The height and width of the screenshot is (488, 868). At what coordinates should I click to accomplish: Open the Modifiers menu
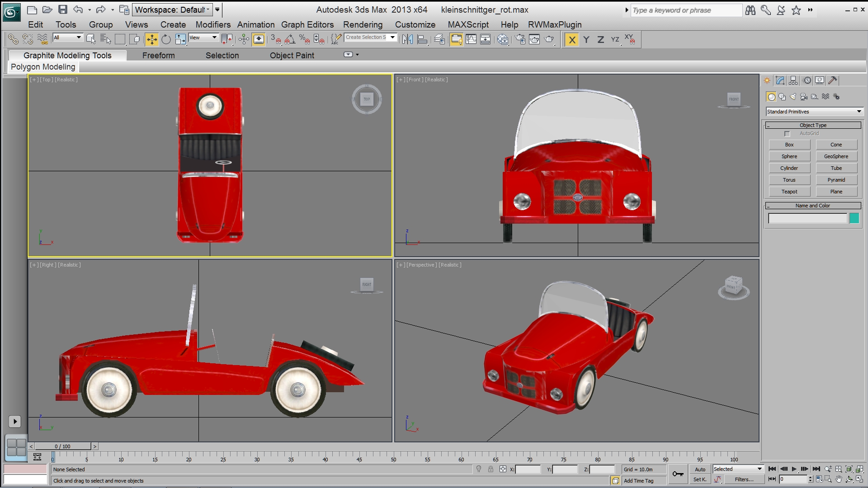pyautogui.click(x=213, y=25)
